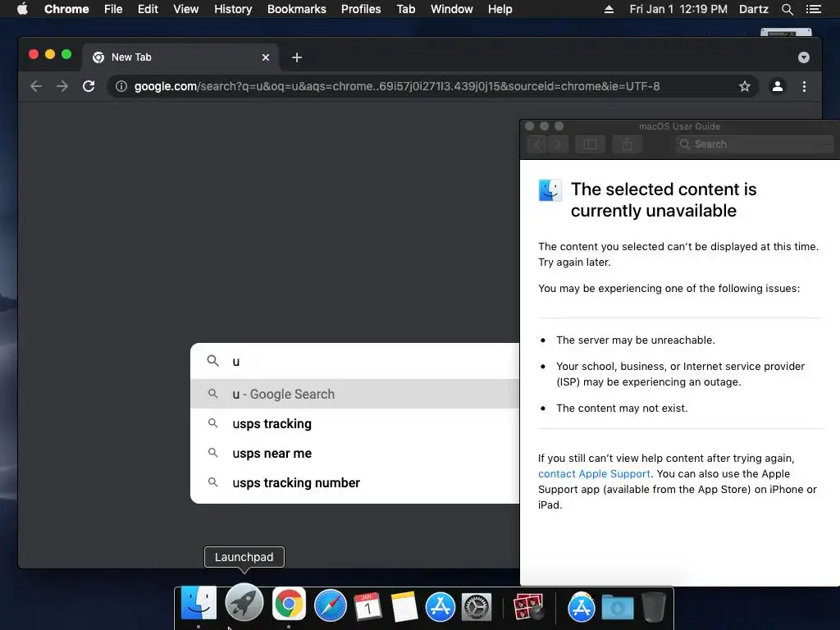Go back in macOS User Guide window
The width and height of the screenshot is (840, 630).
(538, 144)
